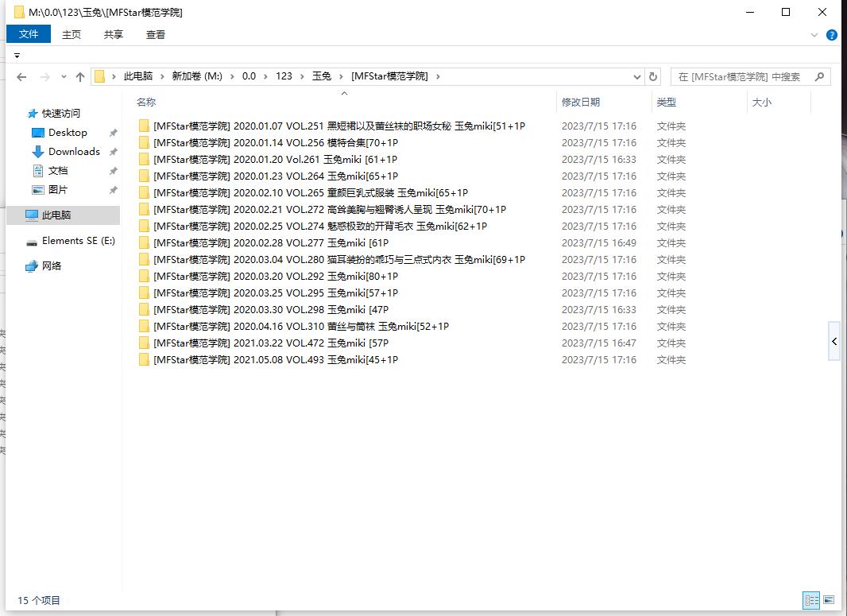Go up one folder level
Image resolution: width=847 pixels, height=616 pixels.
[80, 77]
